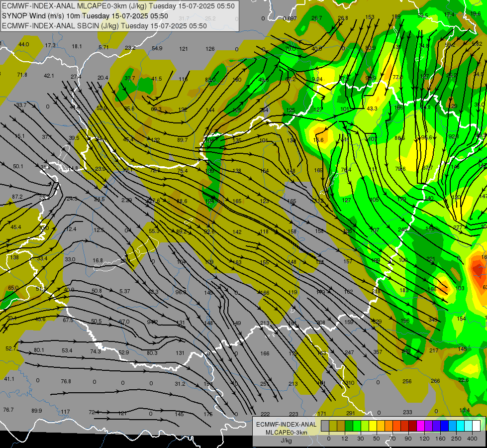Viewport: 487px width, 448px height.
Task: Click the map value 291
Action: pos(350,413)
